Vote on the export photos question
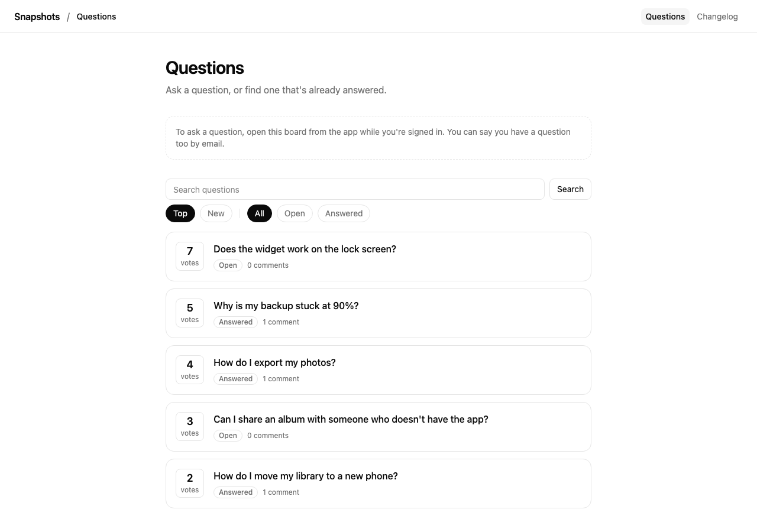The image size is (757, 532). [x=190, y=370]
